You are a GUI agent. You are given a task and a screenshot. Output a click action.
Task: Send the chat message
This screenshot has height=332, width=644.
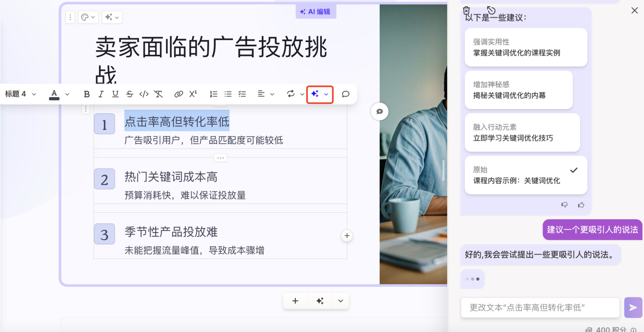pos(633,308)
